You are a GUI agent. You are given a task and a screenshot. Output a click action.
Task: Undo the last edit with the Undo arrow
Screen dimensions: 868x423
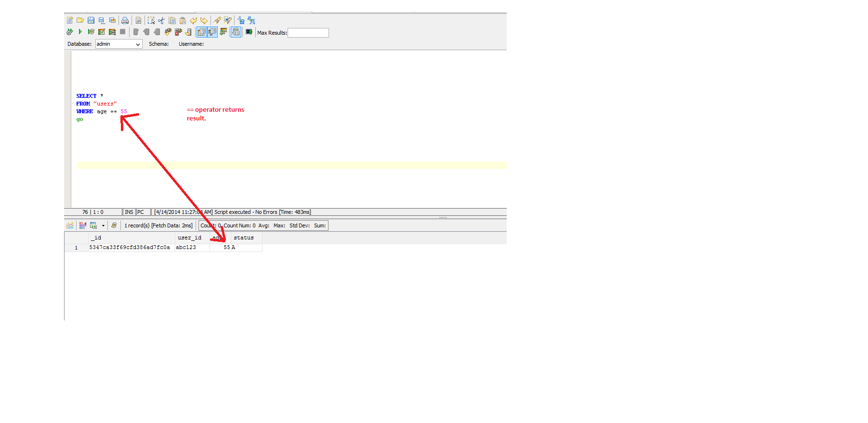(193, 20)
